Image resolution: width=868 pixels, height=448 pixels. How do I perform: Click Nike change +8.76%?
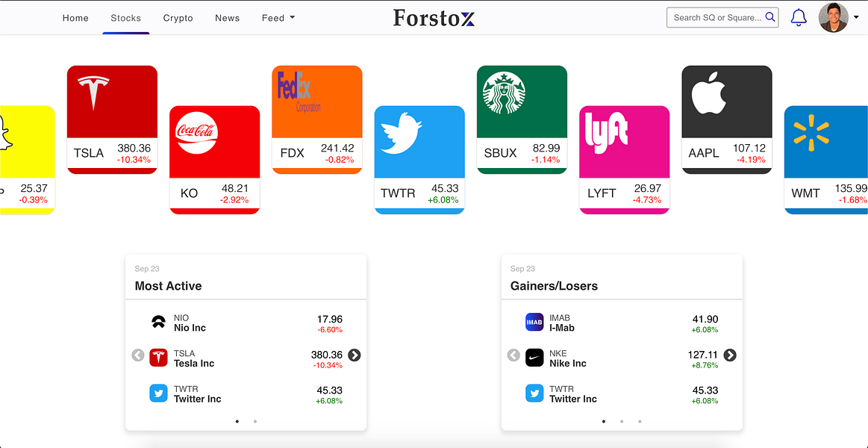click(704, 365)
